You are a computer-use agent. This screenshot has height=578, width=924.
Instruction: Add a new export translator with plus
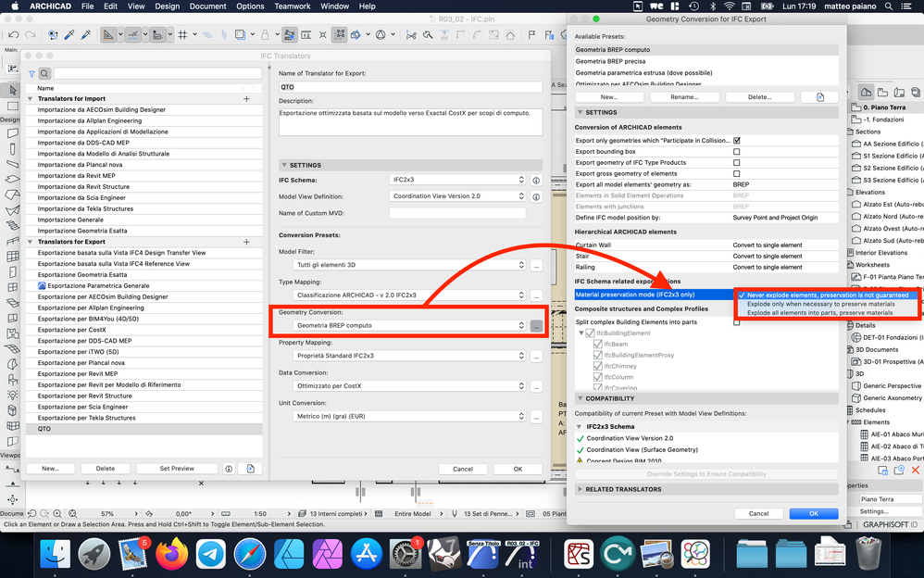pyautogui.click(x=247, y=242)
